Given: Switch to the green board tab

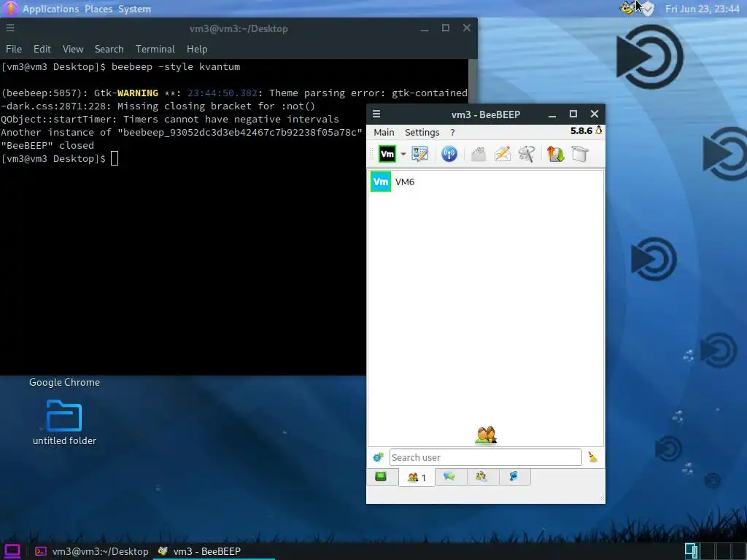Looking at the screenshot, I should tap(381, 477).
